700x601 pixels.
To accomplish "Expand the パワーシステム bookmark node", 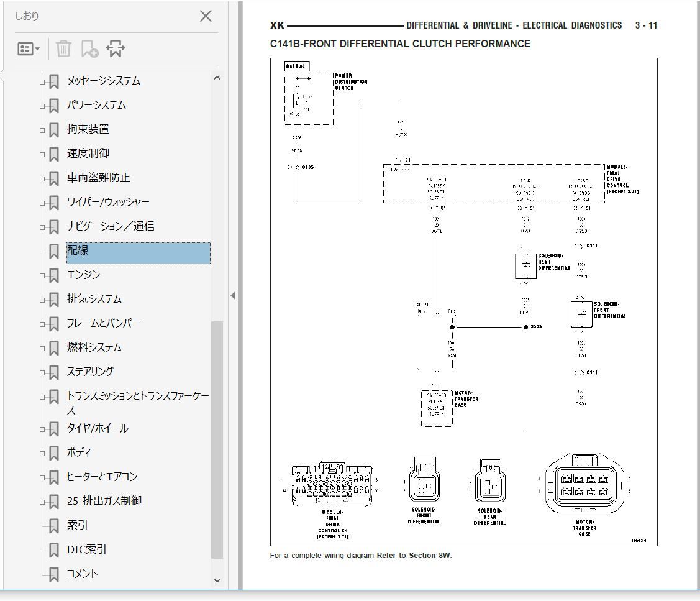I will coord(42,106).
